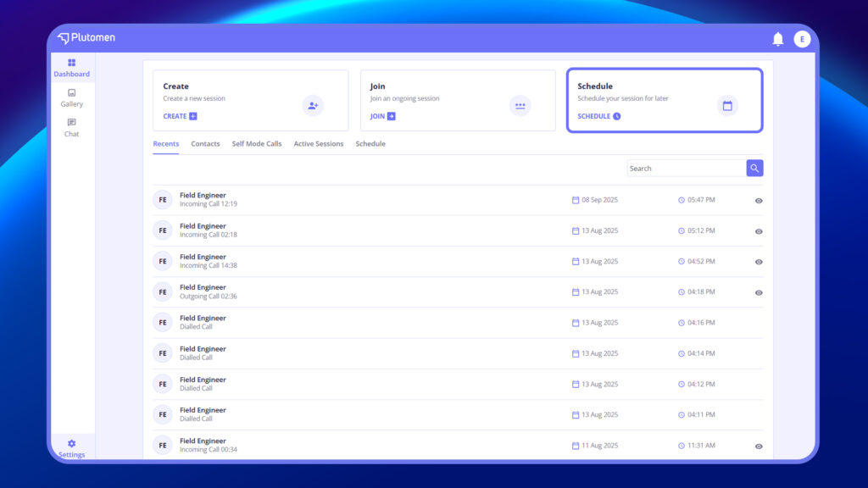
Task: Select Field Engineer row Incoming Call 02:18
Action: pos(458,230)
